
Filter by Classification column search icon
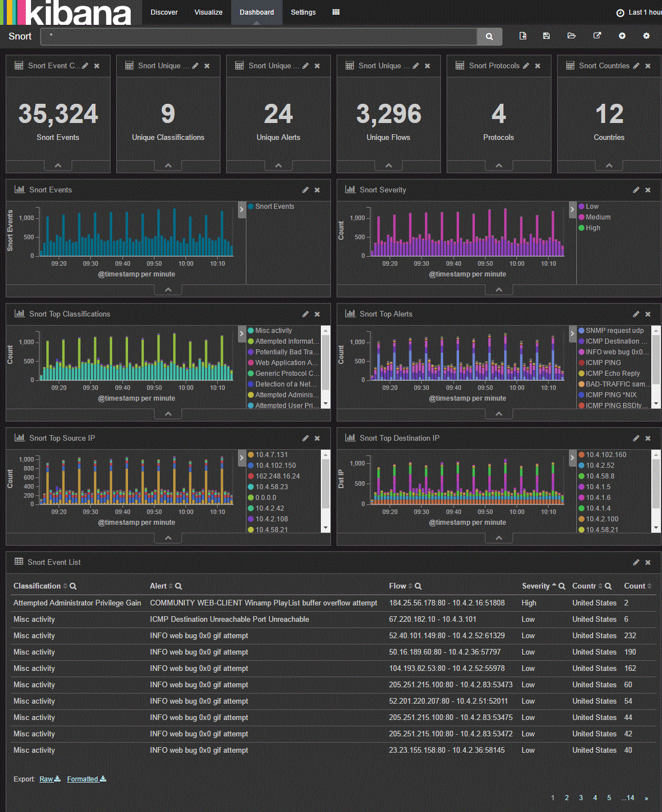73,586
